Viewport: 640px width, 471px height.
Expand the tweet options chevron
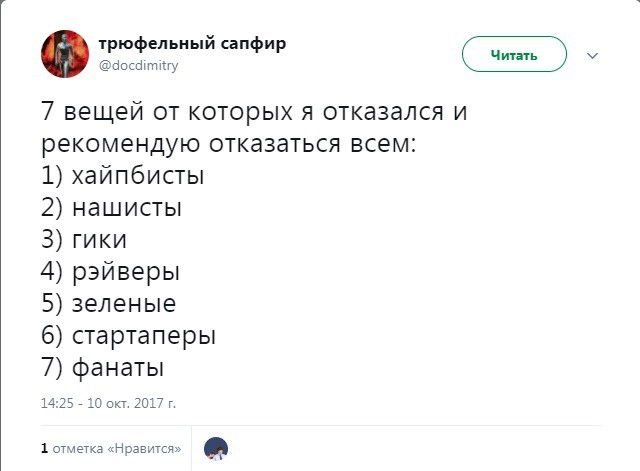592,56
